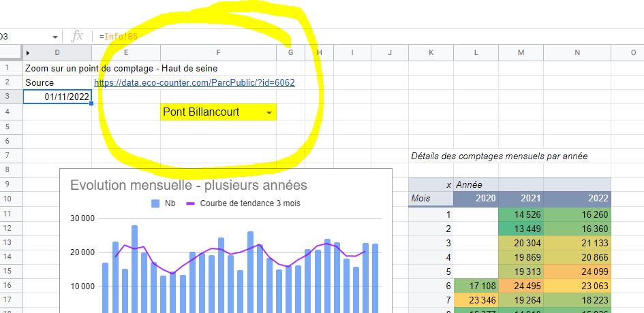Click the formula bar showing =Info!B5
644x313 pixels.
pyautogui.click(x=273, y=36)
